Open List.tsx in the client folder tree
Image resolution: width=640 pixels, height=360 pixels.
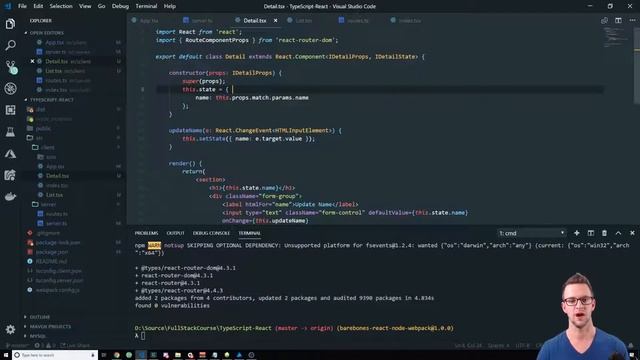click(54, 195)
